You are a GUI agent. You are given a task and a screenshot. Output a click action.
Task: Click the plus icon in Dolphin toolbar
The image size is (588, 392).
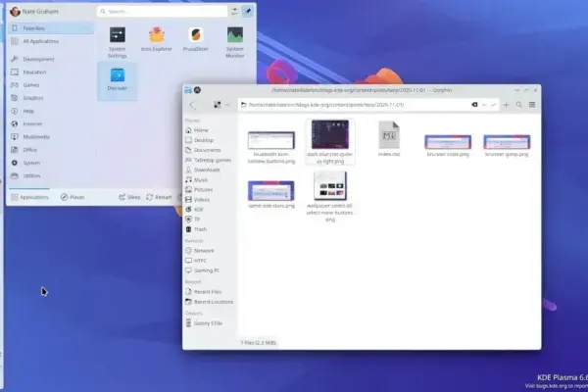(x=506, y=105)
